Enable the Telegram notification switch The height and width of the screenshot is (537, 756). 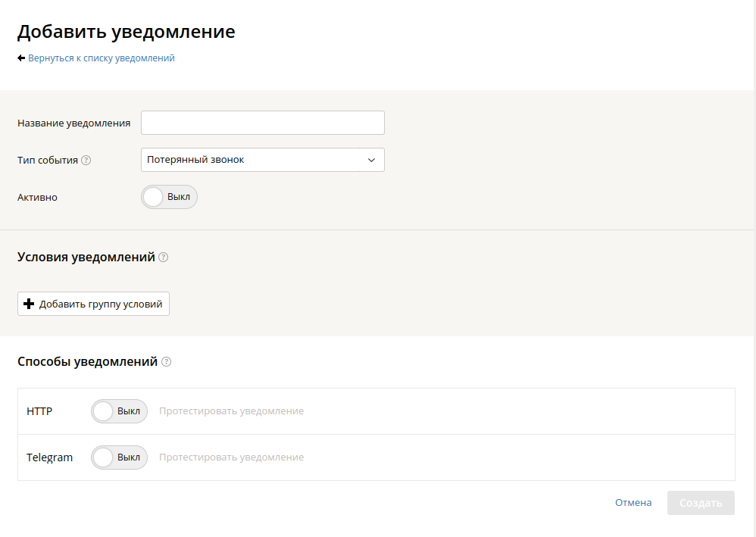click(119, 457)
